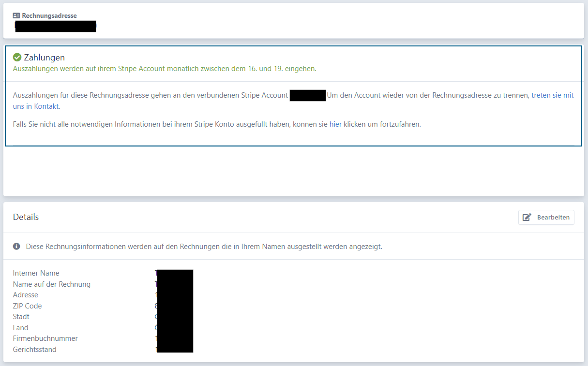Click the Details section heading
588x366 pixels.
(x=26, y=217)
